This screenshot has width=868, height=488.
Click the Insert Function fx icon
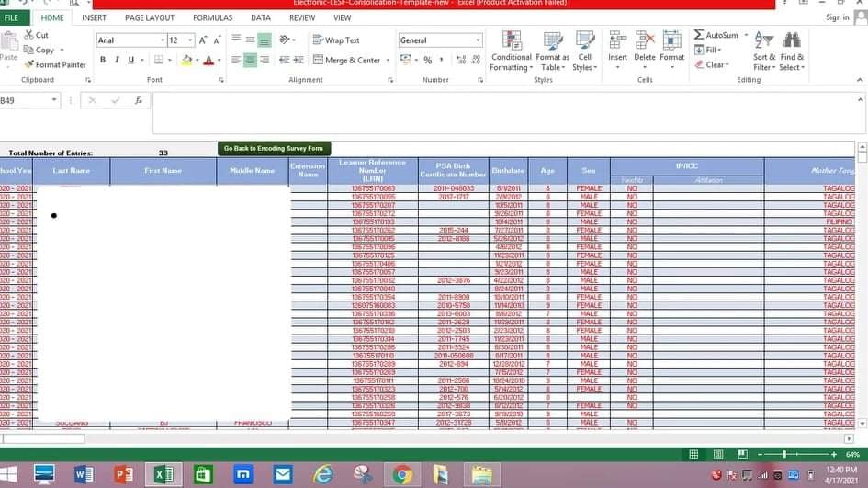coord(139,100)
